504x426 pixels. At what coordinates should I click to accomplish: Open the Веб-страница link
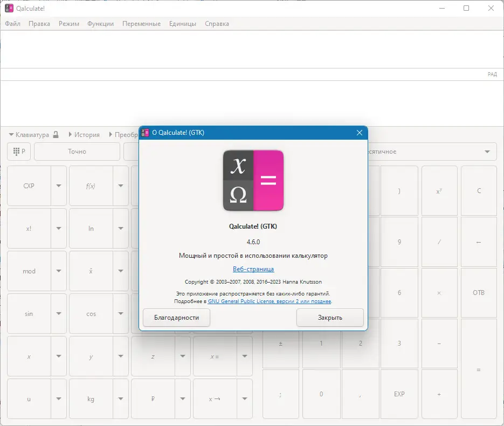(x=253, y=269)
